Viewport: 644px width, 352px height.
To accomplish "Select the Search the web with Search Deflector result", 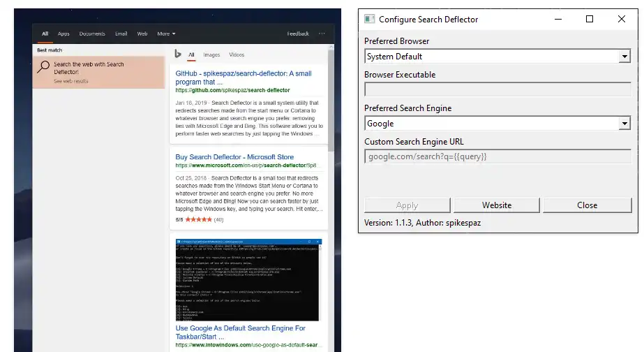I will pos(98,73).
